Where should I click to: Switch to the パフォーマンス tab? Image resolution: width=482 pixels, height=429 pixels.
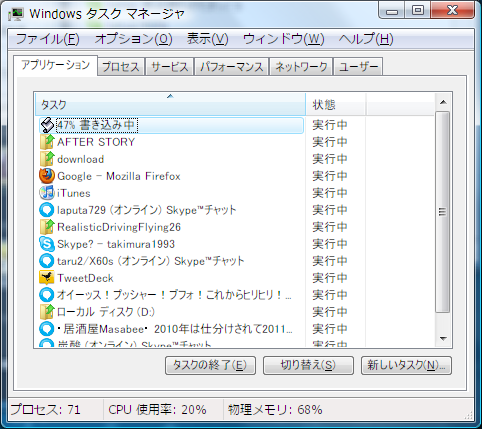[x=232, y=67]
